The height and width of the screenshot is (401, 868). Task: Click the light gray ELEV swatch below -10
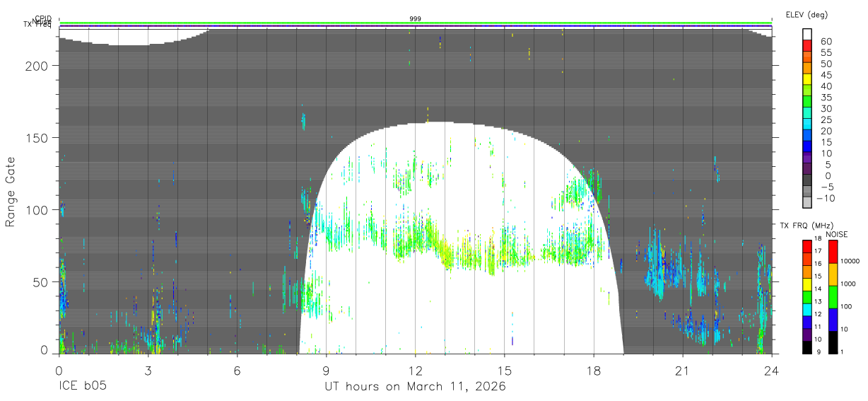(807, 203)
